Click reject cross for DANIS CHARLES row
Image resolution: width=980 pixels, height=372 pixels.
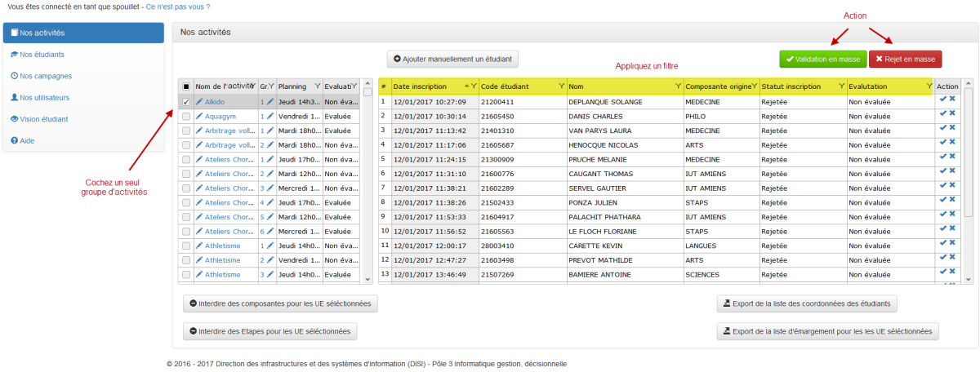(952, 117)
